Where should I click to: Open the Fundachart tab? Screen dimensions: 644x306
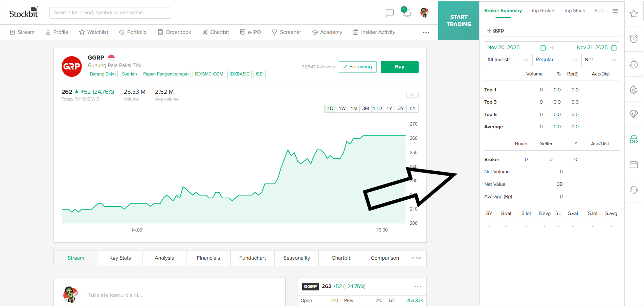(252, 258)
